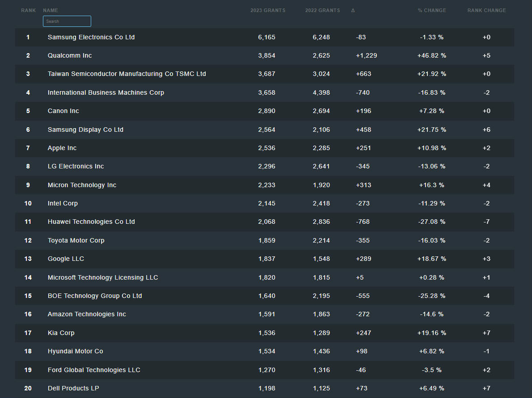
Task: Click Samsung Electronics 2022 grants value 6,248
Action: pyautogui.click(x=321, y=37)
